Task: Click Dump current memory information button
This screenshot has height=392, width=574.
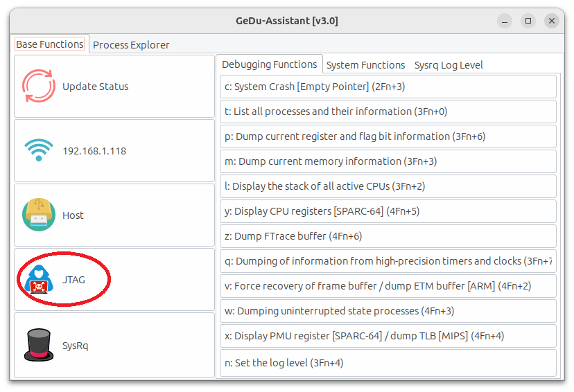Action: pos(388,161)
